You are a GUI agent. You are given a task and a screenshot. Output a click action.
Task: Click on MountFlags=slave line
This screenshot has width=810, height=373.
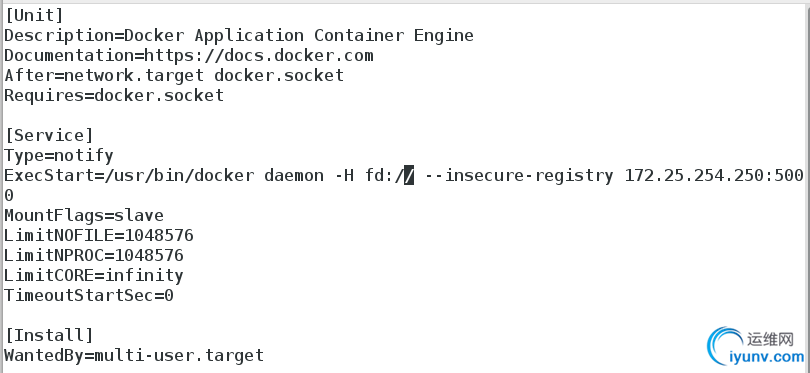[x=84, y=215]
